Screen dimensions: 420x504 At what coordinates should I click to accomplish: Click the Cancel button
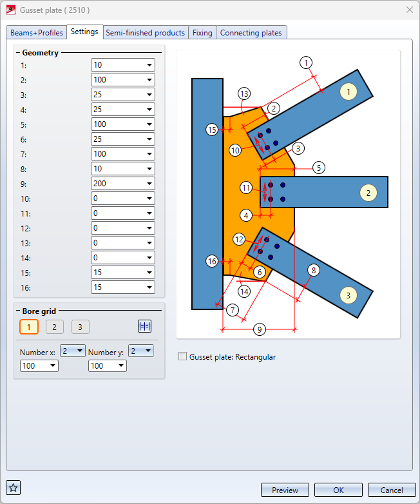(392, 490)
